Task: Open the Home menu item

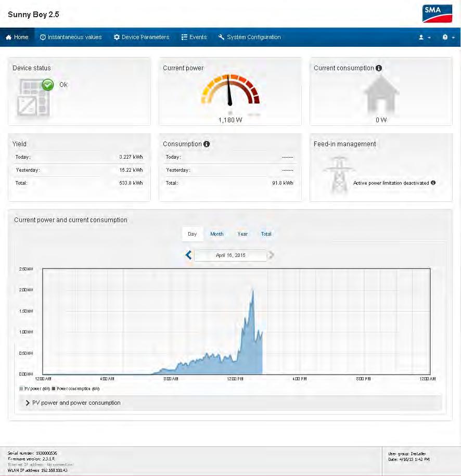Action: (17, 37)
